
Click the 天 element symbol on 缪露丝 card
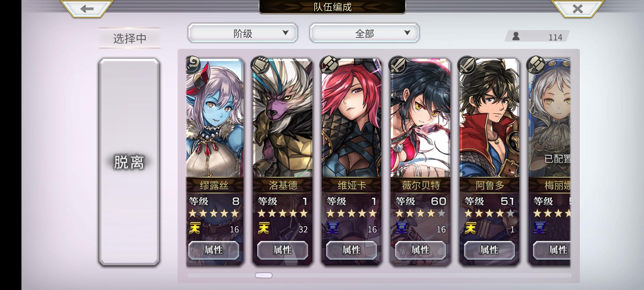195,228
